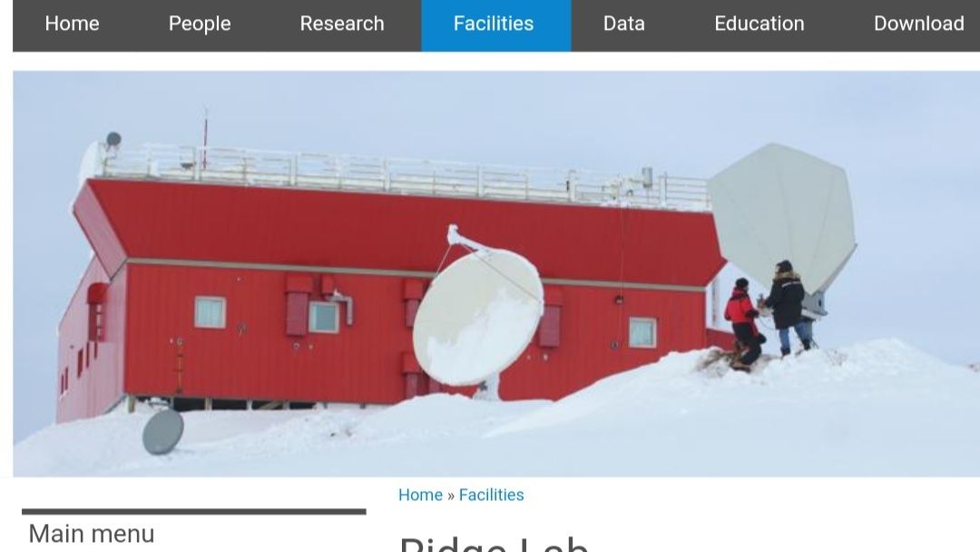Image resolution: width=980 pixels, height=552 pixels.
Task: Open the Home navigation menu item
Action: point(72,24)
